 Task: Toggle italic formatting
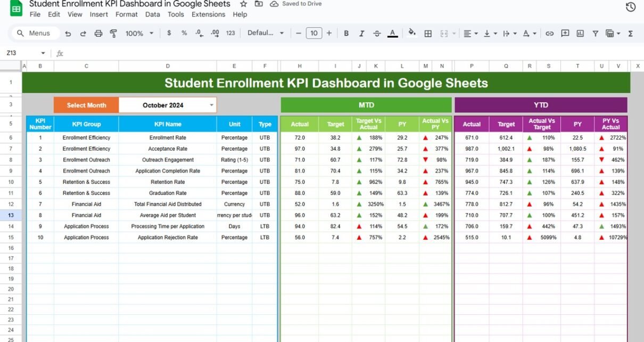pyautogui.click(x=361, y=33)
